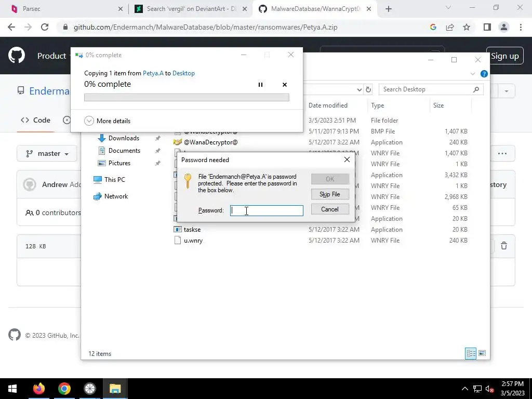Open the Windows Start menu

(x=12, y=389)
